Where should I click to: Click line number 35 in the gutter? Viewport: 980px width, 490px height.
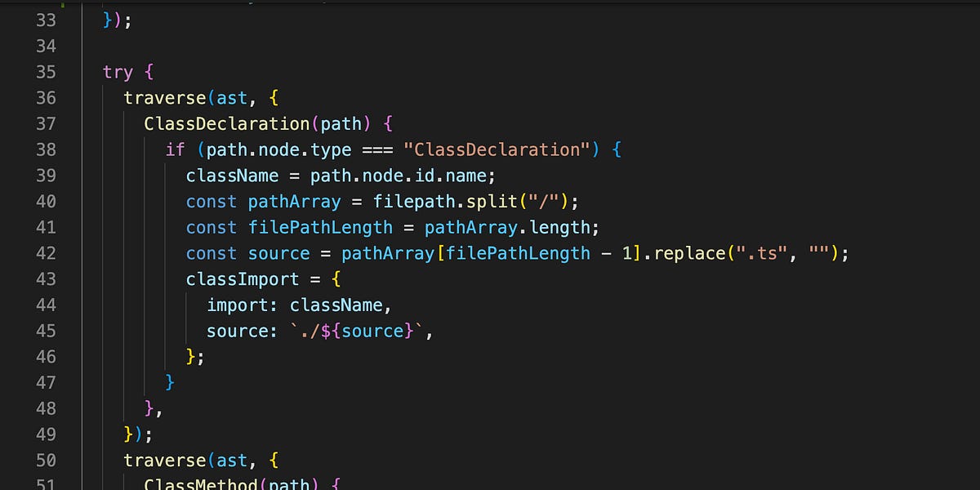click(47, 72)
